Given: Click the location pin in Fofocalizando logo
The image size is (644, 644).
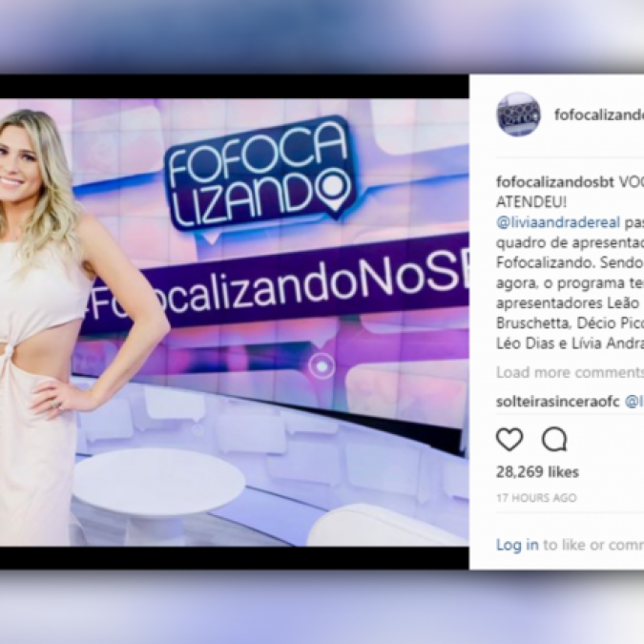Looking at the screenshot, I should tap(335, 188).
